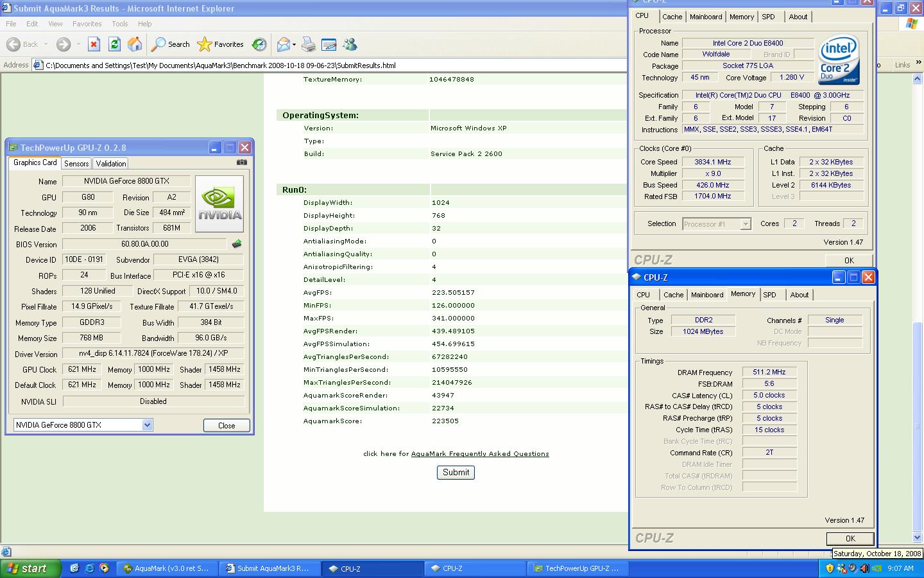
Task: Expand the Mail button dropdown arrow
Action: (x=294, y=44)
